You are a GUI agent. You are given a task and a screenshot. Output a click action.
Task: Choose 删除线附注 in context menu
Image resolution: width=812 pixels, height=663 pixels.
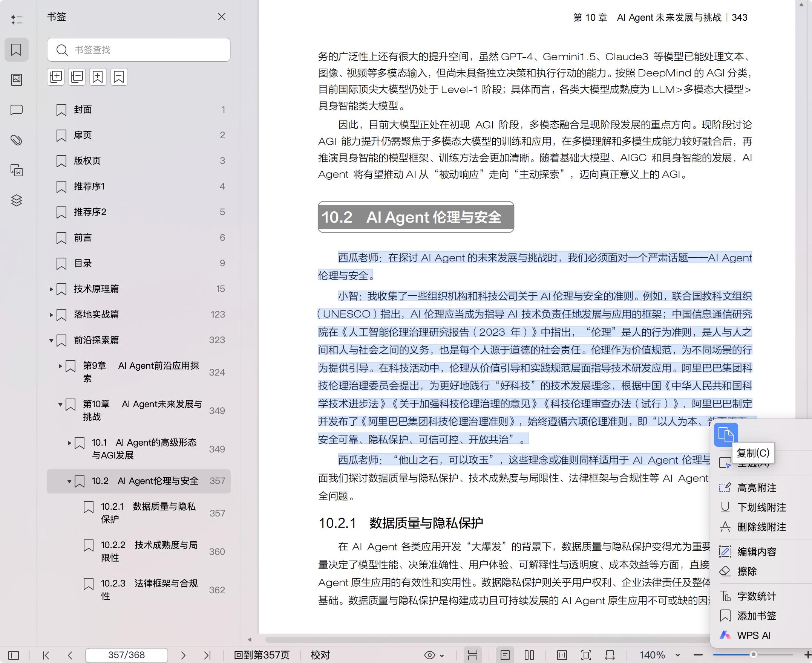pyautogui.click(x=761, y=527)
